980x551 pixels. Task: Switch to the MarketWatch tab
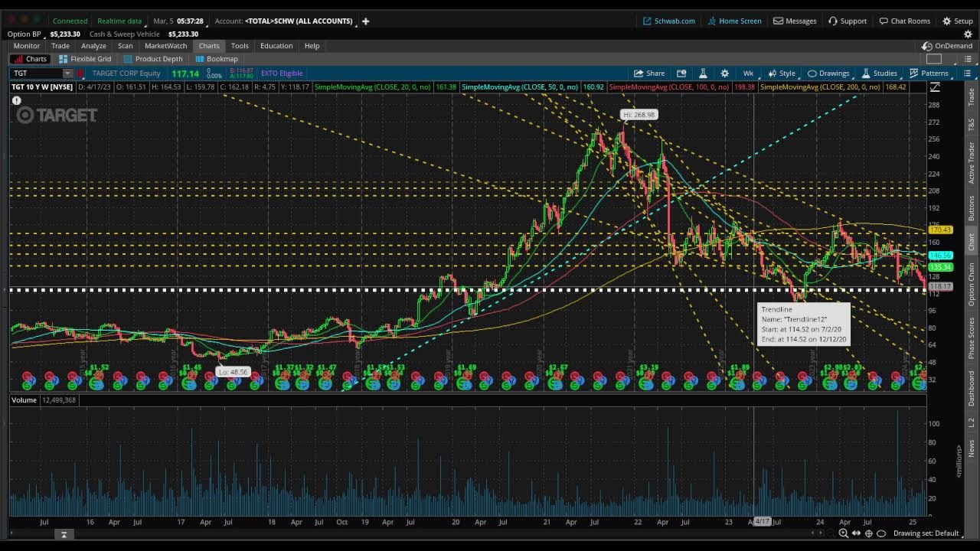165,46
